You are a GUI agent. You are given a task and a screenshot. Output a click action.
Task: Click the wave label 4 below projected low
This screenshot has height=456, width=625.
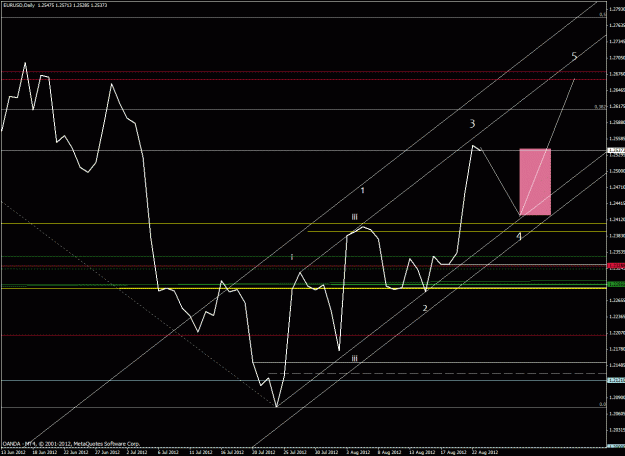tap(519, 236)
